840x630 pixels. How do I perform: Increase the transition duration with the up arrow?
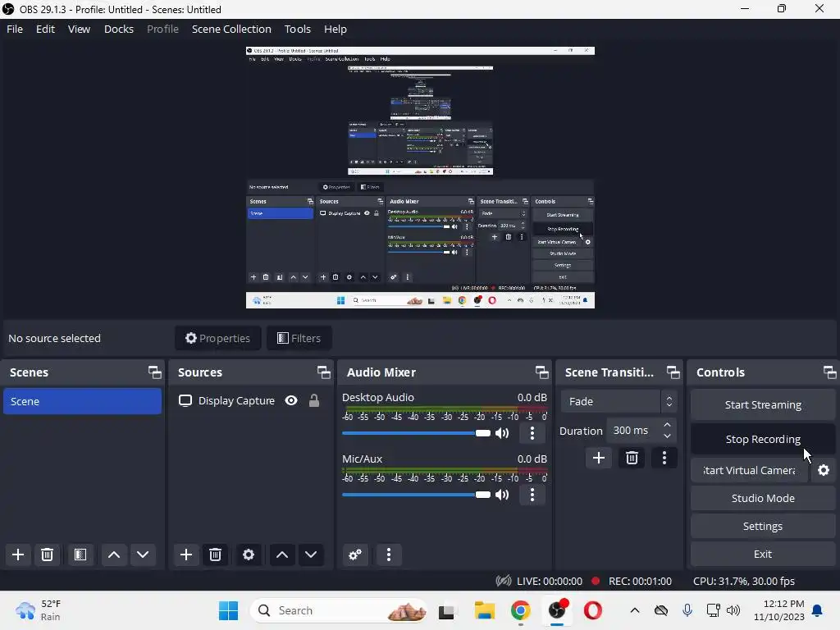(x=668, y=425)
